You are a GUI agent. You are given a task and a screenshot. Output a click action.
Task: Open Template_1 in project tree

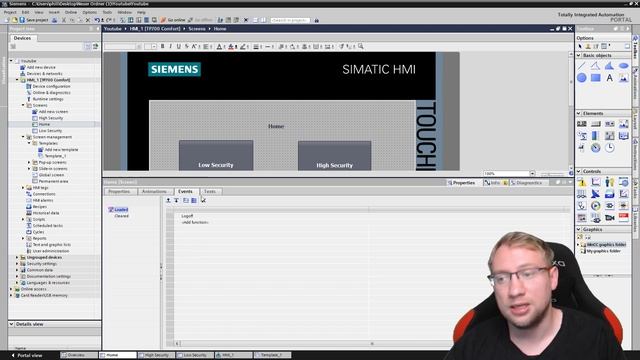[55, 156]
